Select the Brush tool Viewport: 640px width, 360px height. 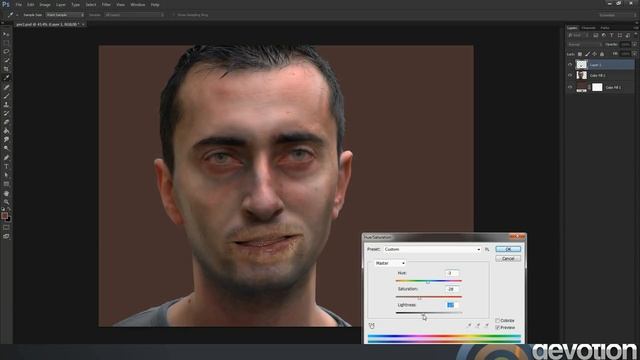point(6,96)
